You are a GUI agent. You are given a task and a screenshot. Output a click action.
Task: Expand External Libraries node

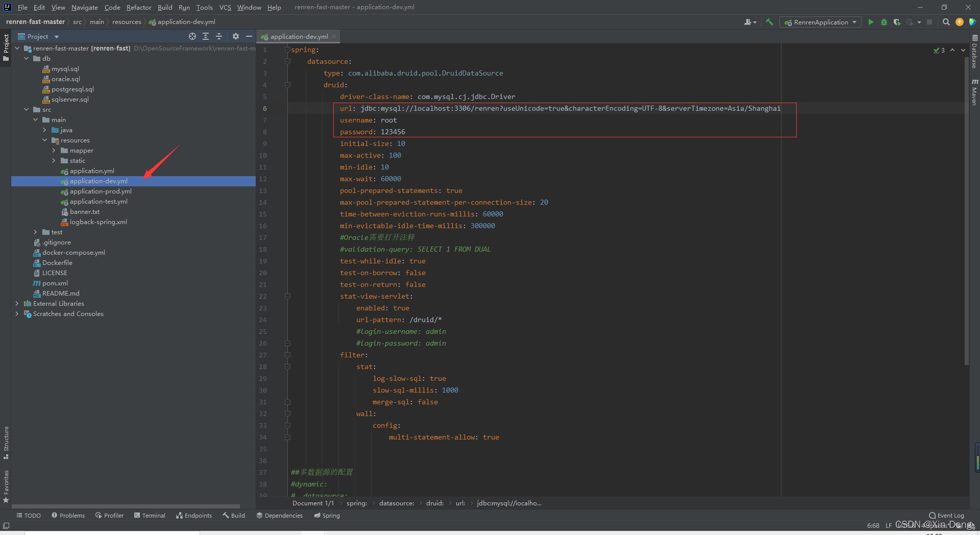17,304
